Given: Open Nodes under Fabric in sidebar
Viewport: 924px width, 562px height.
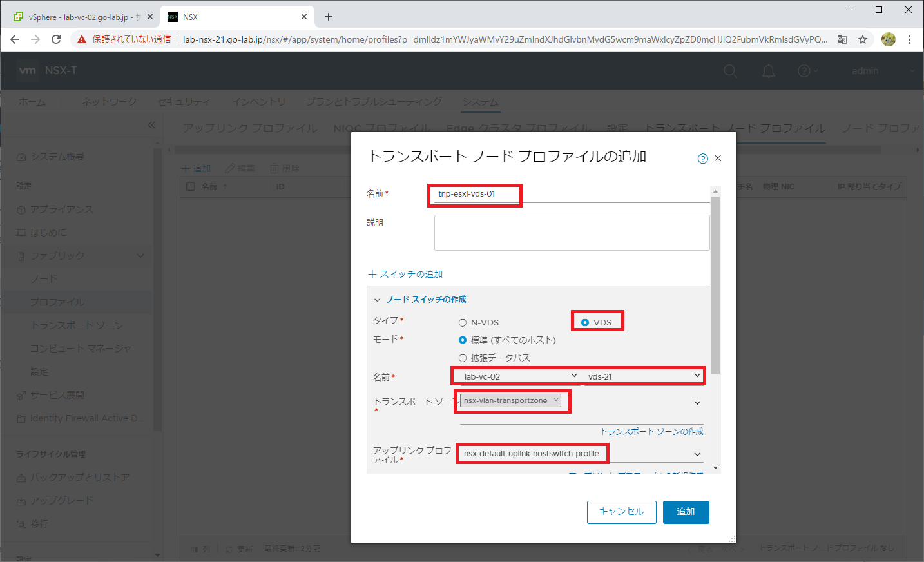Looking at the screenshot, I should coord(44,279).
